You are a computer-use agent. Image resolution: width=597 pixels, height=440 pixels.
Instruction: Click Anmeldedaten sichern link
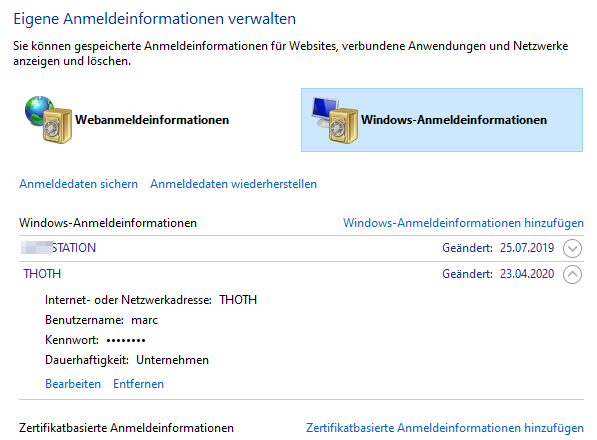(x=78, y=184)
